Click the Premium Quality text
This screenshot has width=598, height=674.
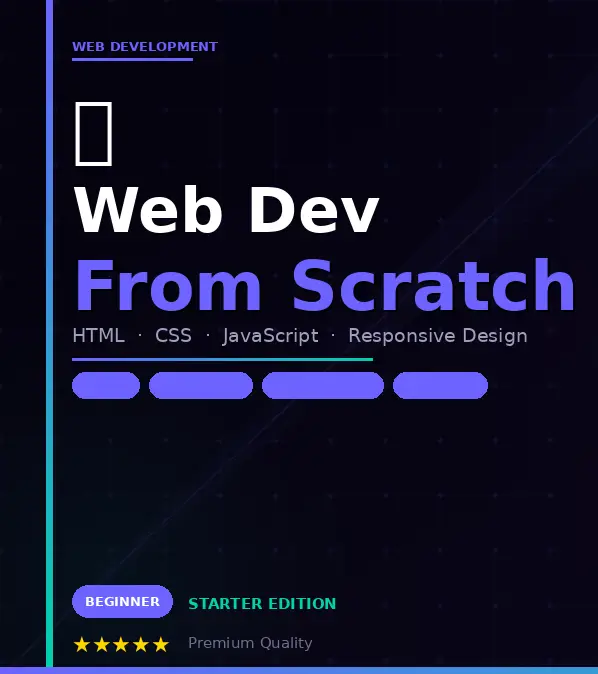click(250, 643)
